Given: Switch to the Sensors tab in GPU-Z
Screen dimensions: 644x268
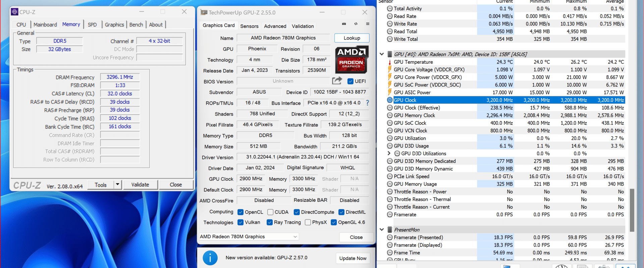Looking at the screenshot, I should click(x=249, y=26).
